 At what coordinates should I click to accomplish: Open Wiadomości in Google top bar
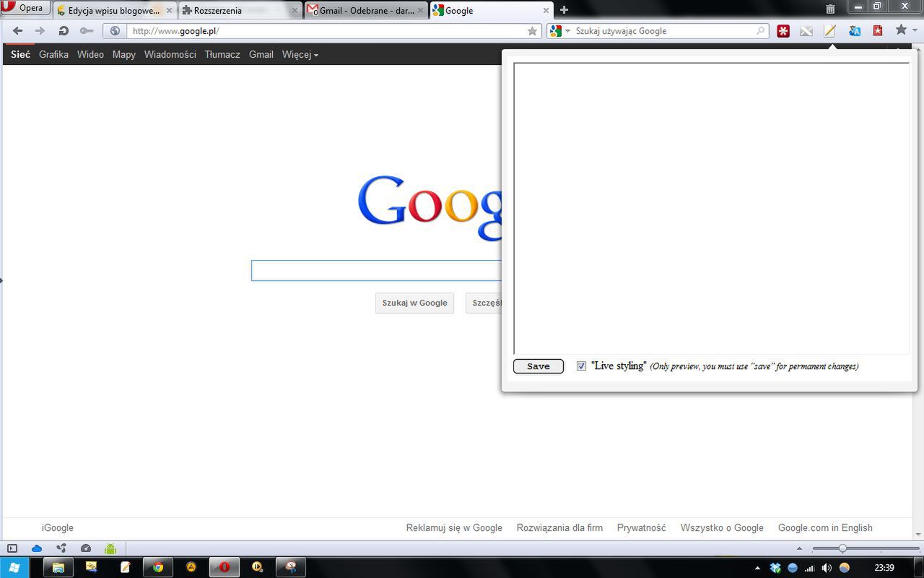[x=170, y=54]
